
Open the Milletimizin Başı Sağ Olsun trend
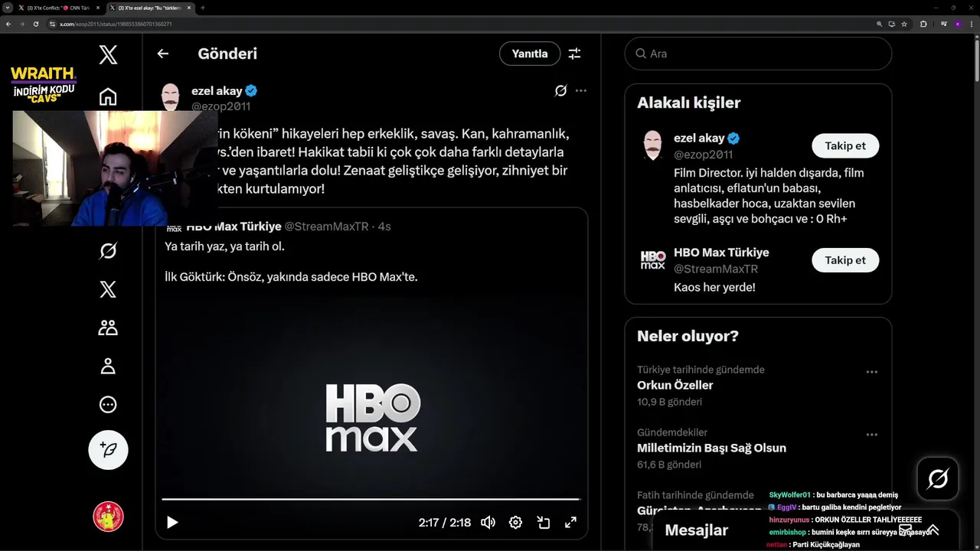click(711, 448)
